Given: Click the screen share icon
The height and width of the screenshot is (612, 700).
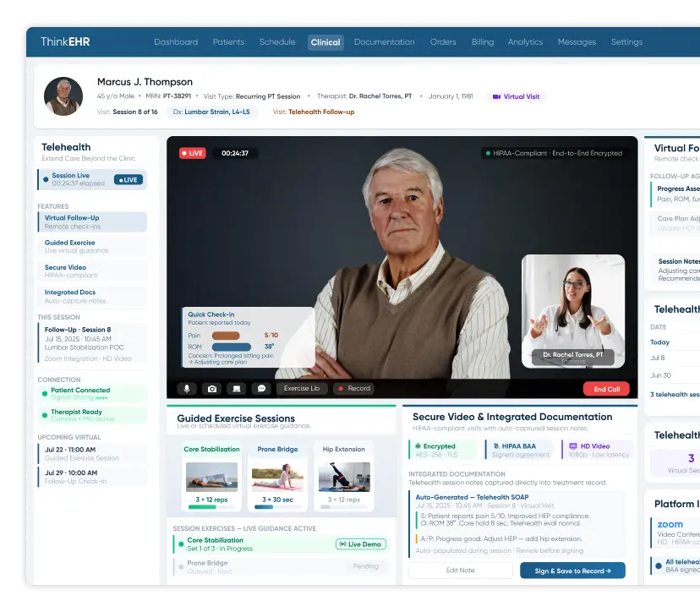Looking at the screenshot, I should click(237, 389).
